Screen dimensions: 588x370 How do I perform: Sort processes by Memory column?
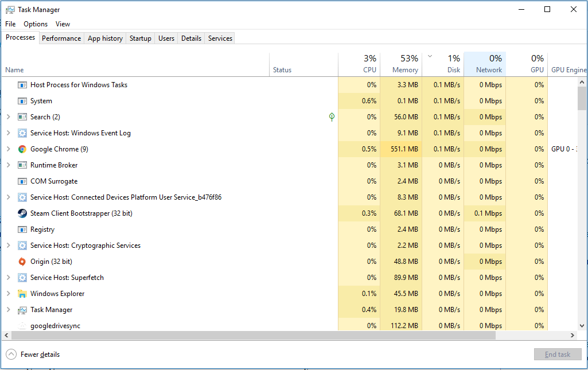401,64
